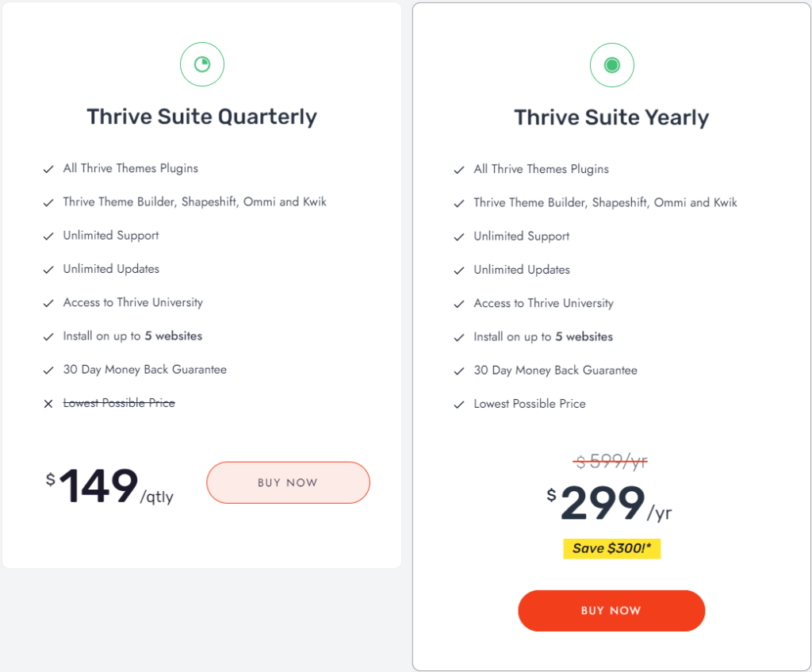
Task: Click Yearly 'Unlimited Updates' feature text
Action: click(522, 270)
